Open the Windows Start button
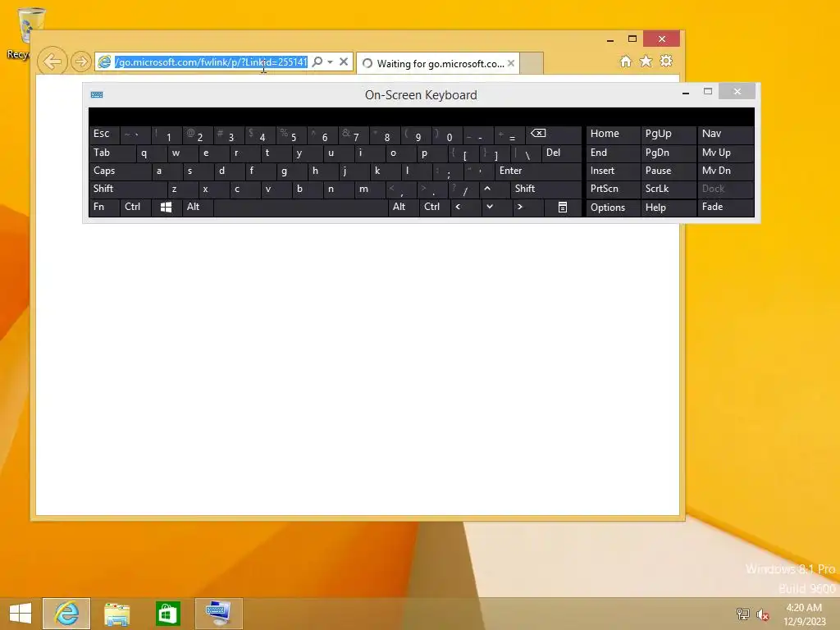This screenshot has width=840, height=630. point(21,614)
